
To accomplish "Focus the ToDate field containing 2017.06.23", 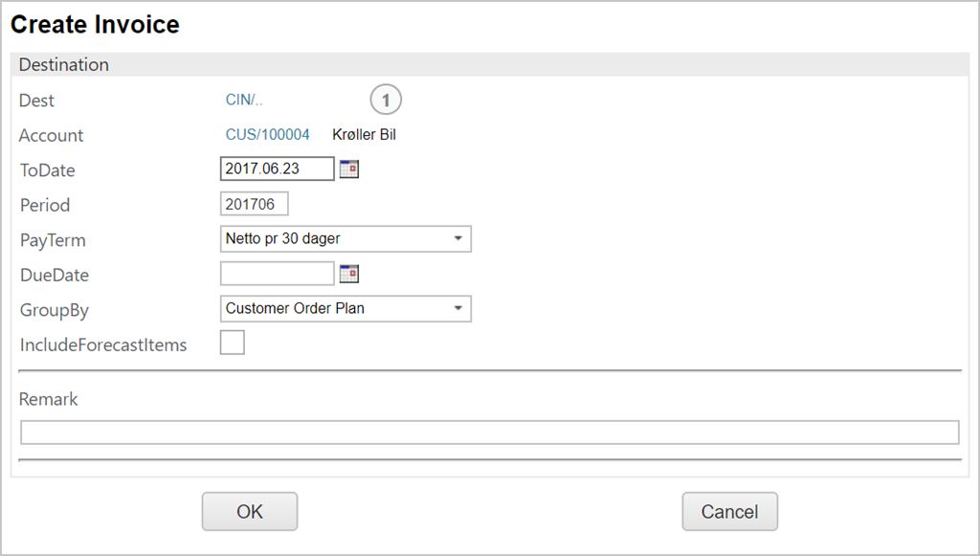I will click(277, 169).
